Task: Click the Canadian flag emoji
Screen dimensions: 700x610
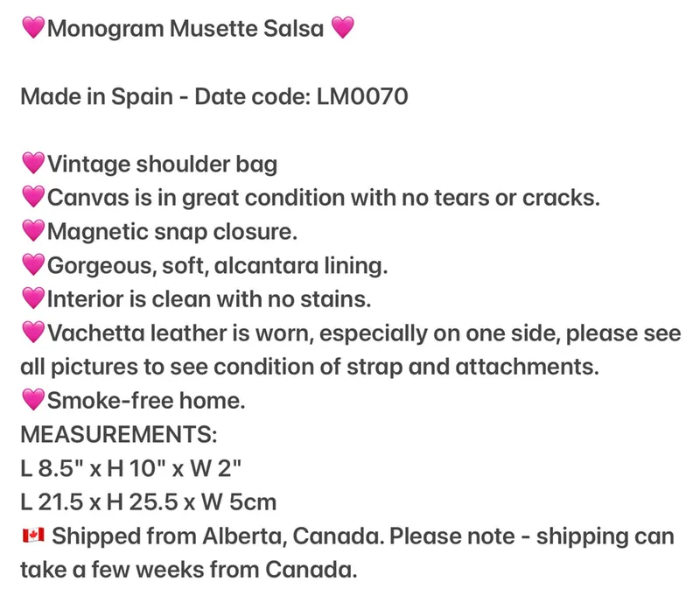Action: pos(33,535)
